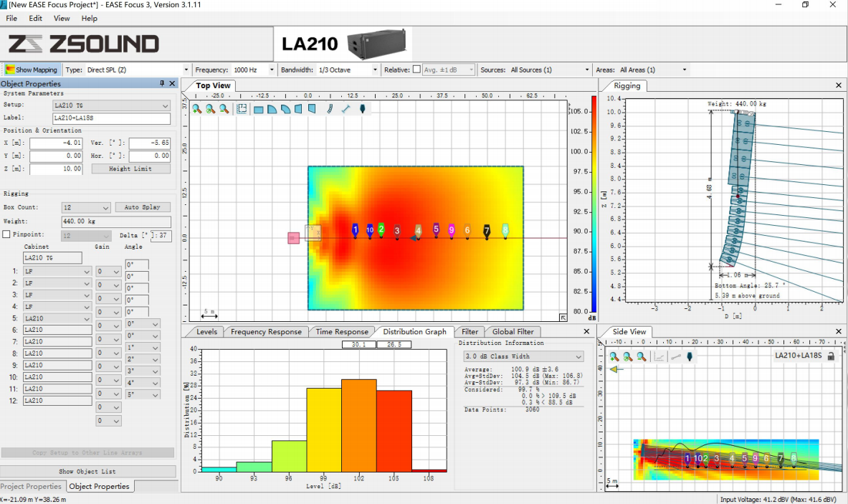Open the Edit menu

point(34,18)
